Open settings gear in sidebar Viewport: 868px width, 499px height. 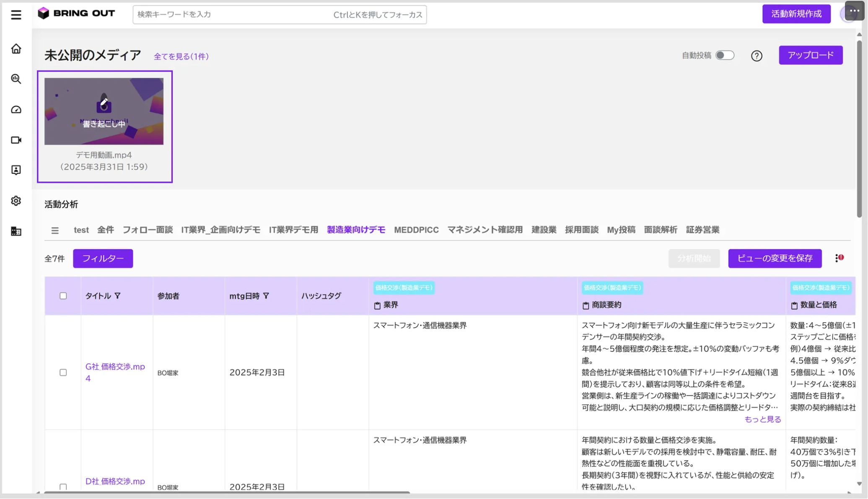pos(16,201)
